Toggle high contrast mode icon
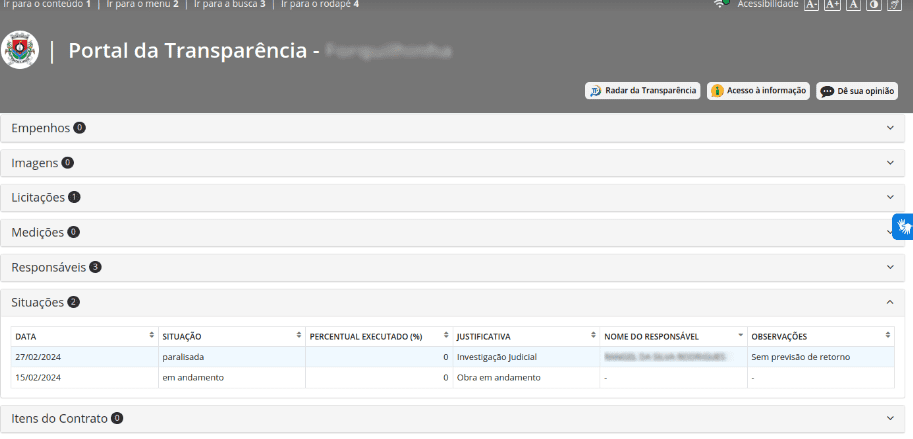This screenshot has width=913, height=439. [x=873, y=5]
